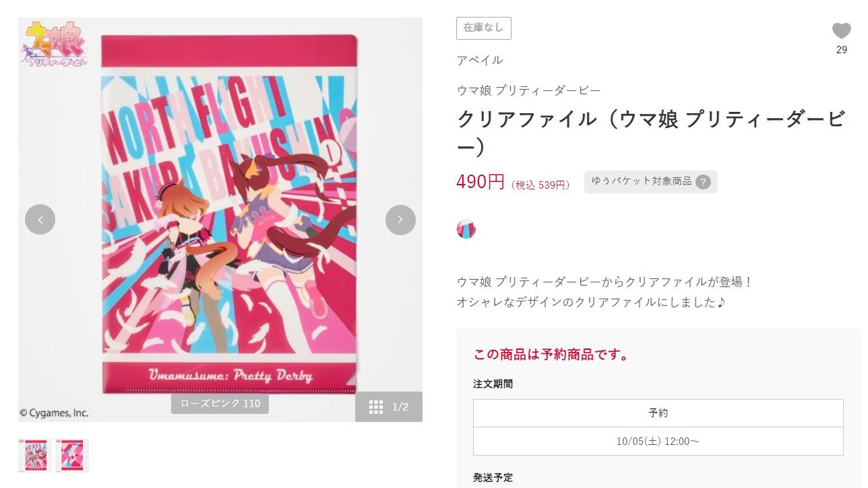The width and height of the screenshot is (868, 488).
Task: Show previous product image with left arrow
Action: coord(40,220)
